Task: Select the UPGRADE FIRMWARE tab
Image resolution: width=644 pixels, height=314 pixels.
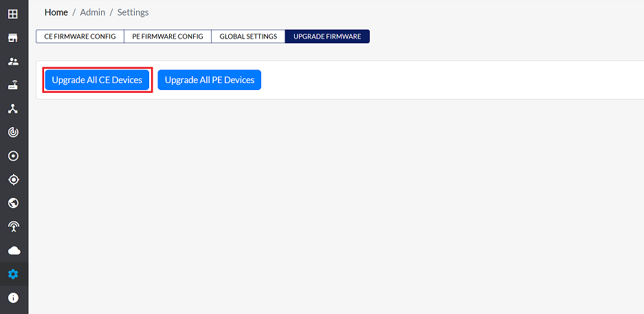Action: click(x=327, y=36)
